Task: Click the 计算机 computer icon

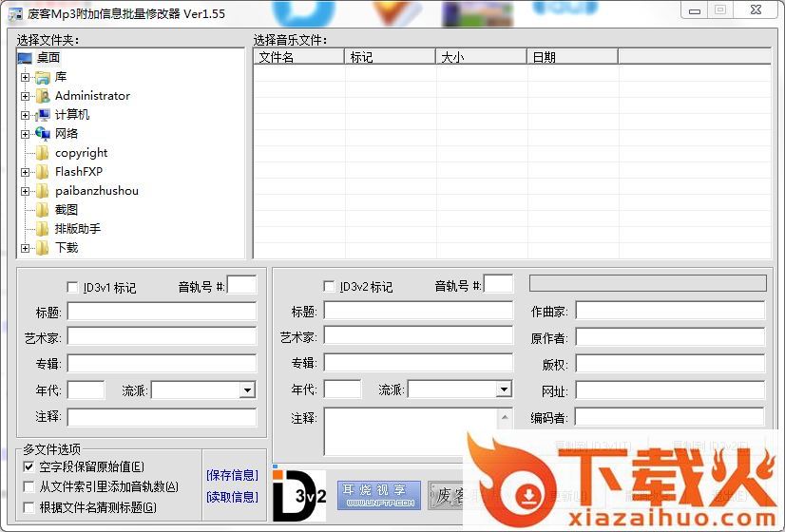Action: click(x=42, y=115)
